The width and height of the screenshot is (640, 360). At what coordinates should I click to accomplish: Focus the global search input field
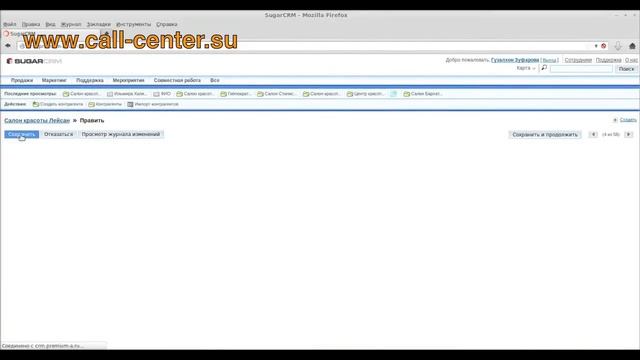[x=581, y=69]
